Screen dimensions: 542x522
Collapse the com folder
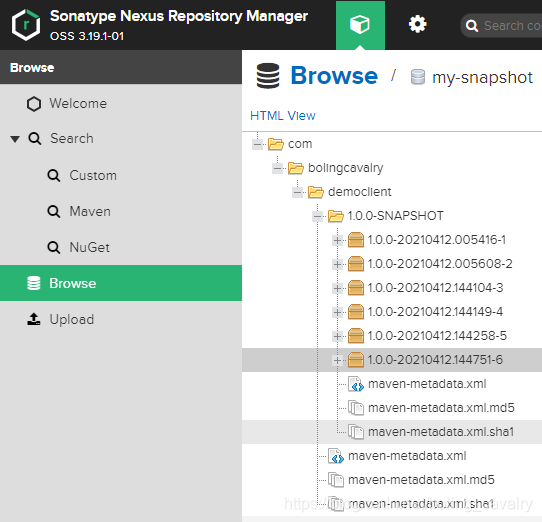pyautogui.click(x=258, y=144)
